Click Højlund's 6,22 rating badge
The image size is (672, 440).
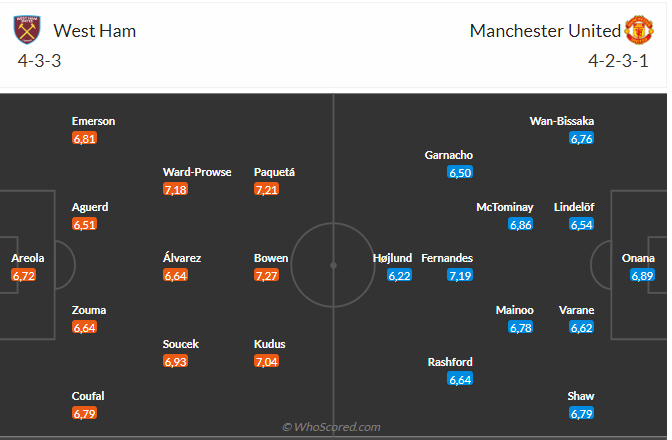tap(400, 275)
